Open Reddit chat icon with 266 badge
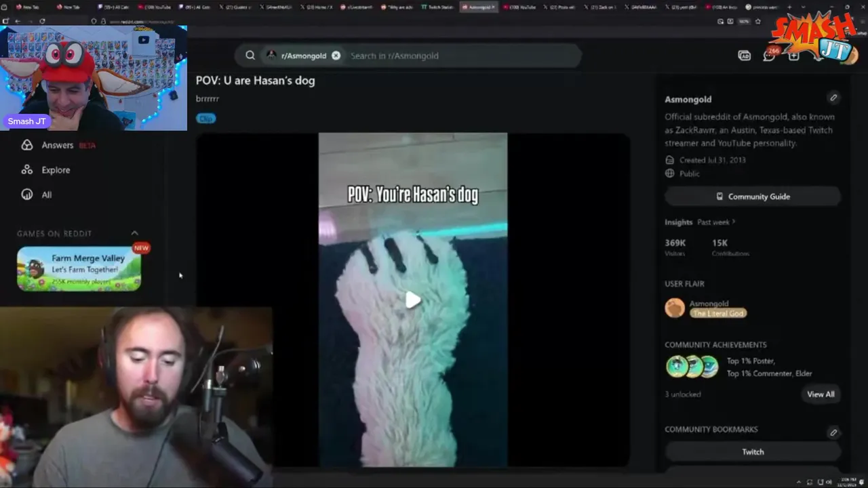 click(769, 55)
